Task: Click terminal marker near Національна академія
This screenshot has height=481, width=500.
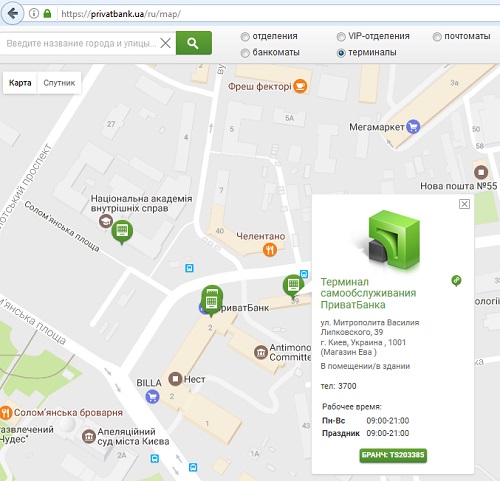Action: pos(122,232)
